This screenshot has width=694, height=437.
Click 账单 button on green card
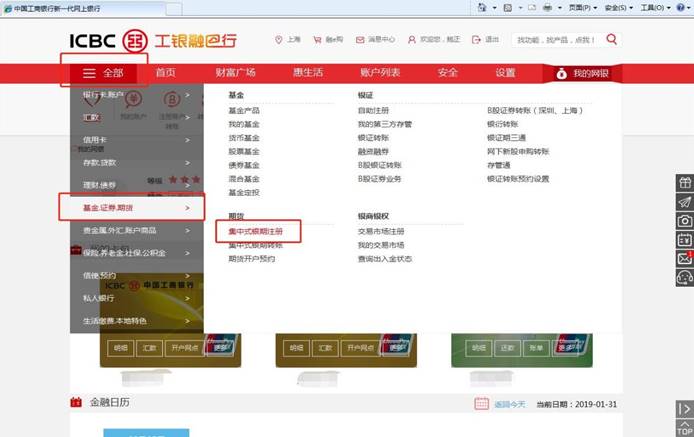pyautogui.click(x=536, y=348)
